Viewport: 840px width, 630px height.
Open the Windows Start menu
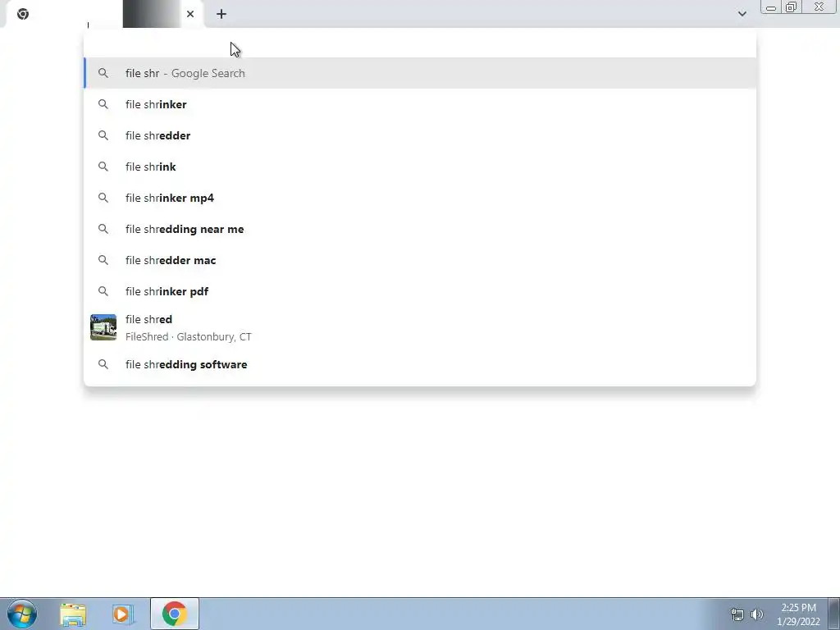(22, 614)
